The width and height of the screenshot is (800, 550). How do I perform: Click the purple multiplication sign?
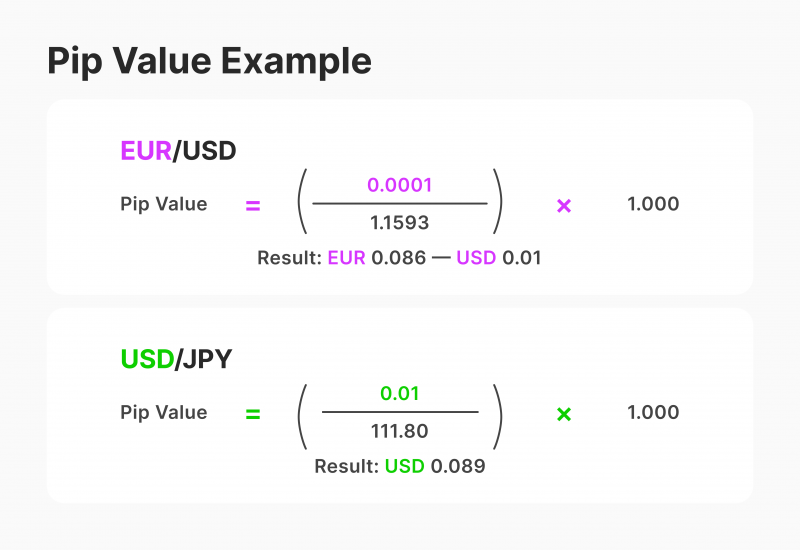click(564, 205)
